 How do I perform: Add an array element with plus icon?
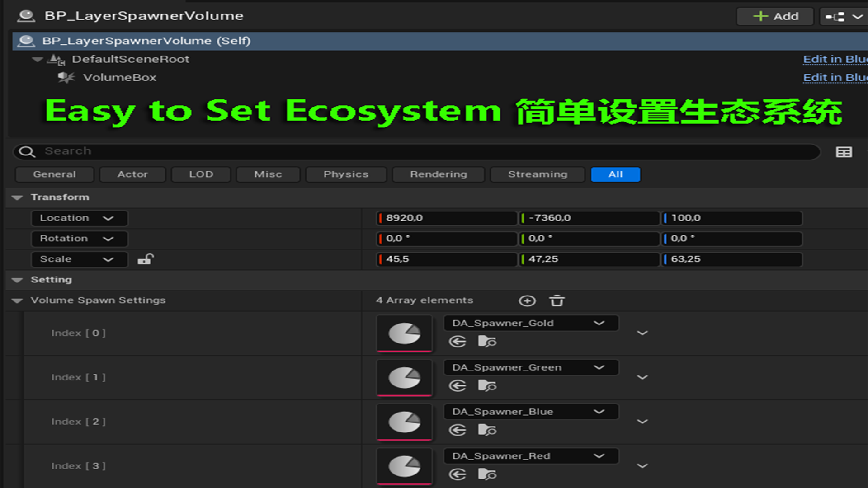tap(527, 301)
